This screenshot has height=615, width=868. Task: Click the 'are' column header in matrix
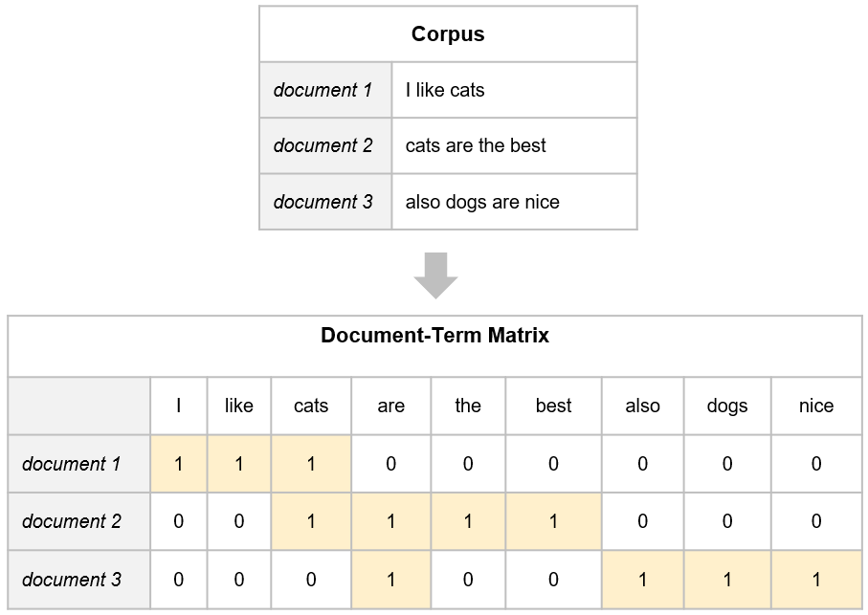click(391, 406)
